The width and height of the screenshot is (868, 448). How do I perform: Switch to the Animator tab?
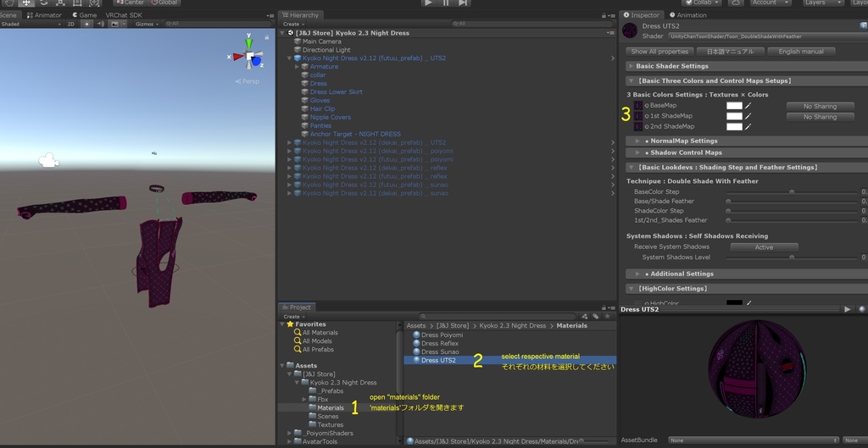coord(44,15)
